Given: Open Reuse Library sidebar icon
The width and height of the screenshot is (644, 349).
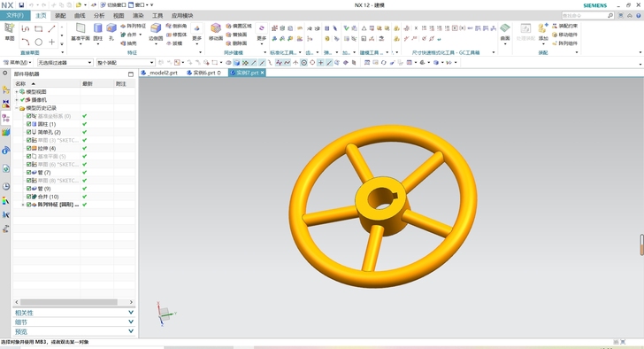Looking at the screenshot, I should click(x=5, y=132).
